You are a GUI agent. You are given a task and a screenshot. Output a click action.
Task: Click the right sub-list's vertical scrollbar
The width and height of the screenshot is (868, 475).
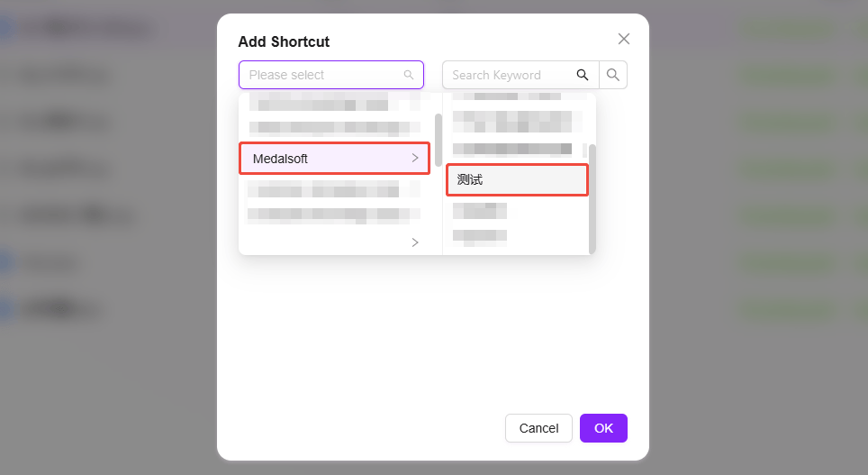(x=592, y=199)
